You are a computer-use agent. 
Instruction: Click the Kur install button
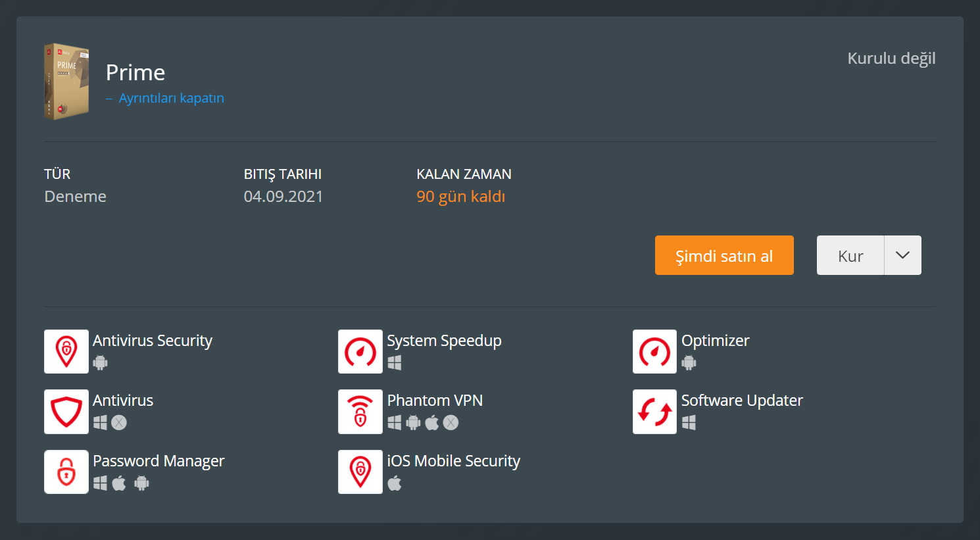(850, 255)
